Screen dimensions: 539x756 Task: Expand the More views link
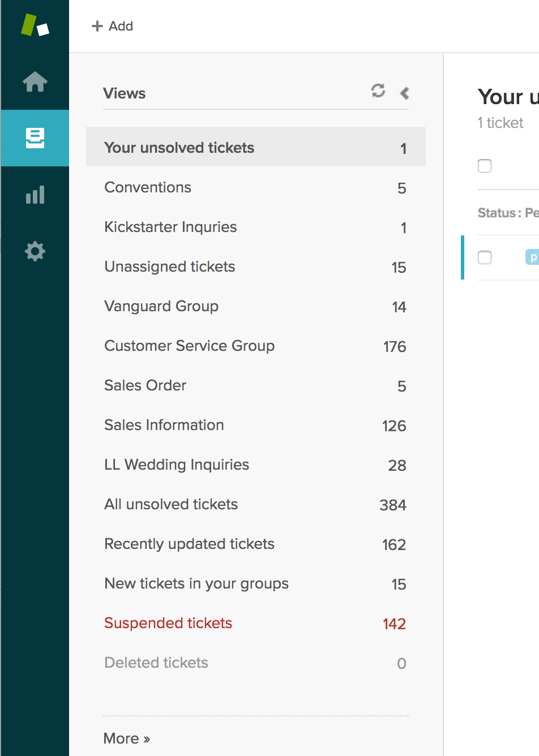tap(127, 738)
